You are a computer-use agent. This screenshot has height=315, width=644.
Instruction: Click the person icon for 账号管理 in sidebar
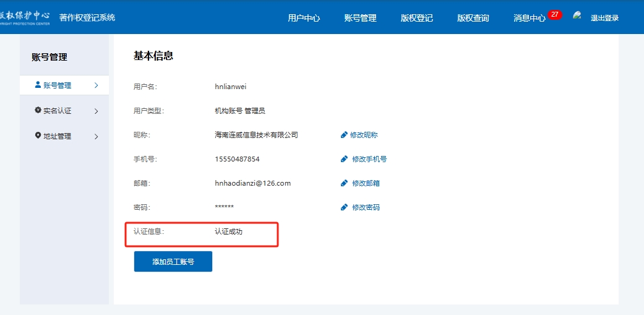click(38, 85)
